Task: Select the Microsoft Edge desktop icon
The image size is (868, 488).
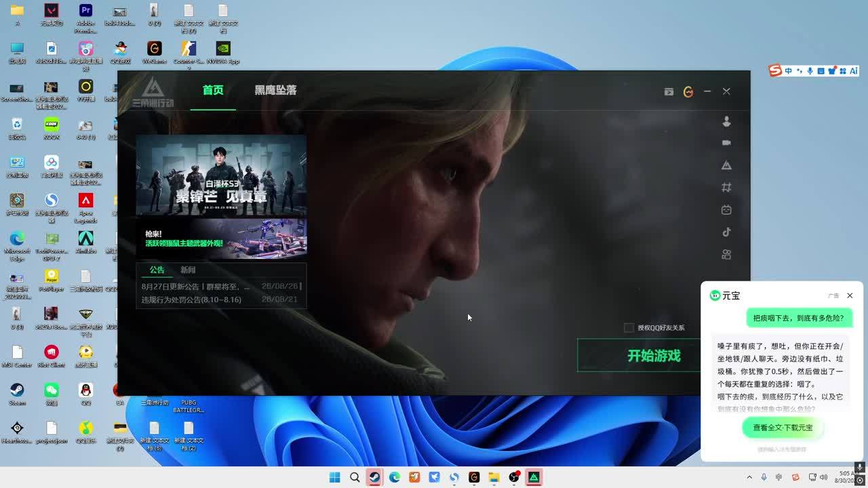Action: coord(17,245)
